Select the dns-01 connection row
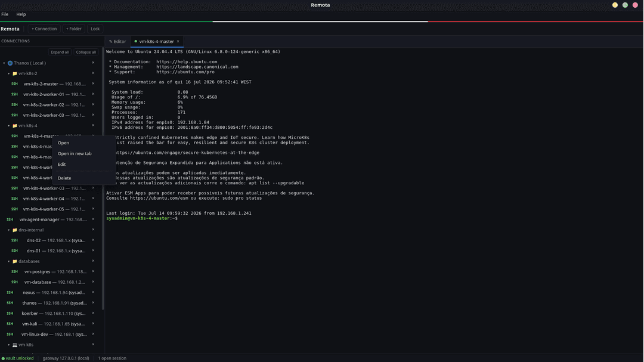Screen dimensions: 644x362 pyautogui.click(x=51, y=250)
